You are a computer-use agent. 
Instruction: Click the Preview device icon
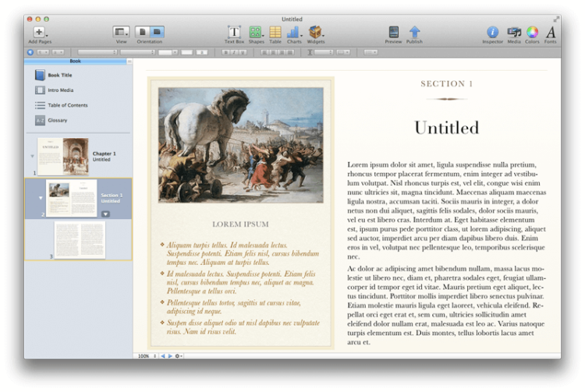(393, 32)
